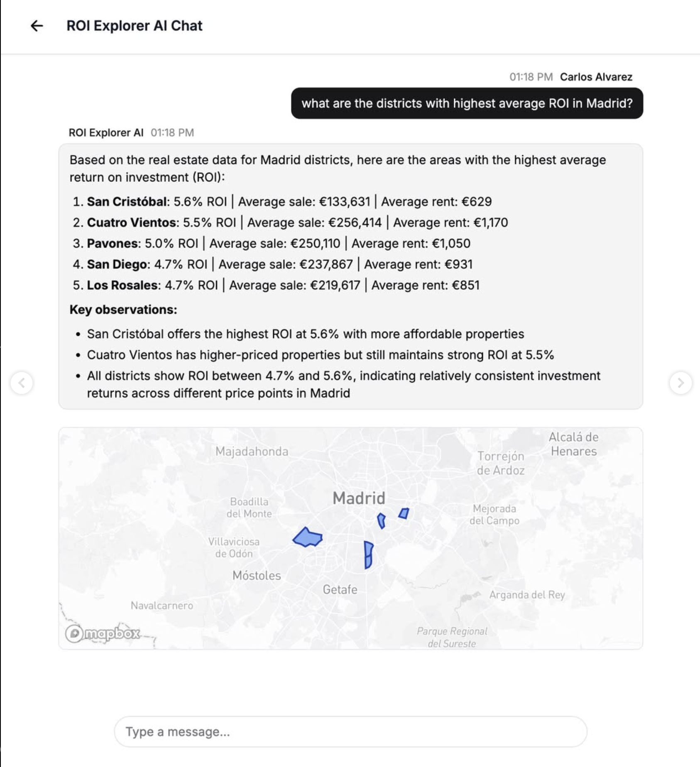Viewport: 700px width, 767px height.
Task: Click the Carlos Alvarez username label
Action: pos(597,77)
